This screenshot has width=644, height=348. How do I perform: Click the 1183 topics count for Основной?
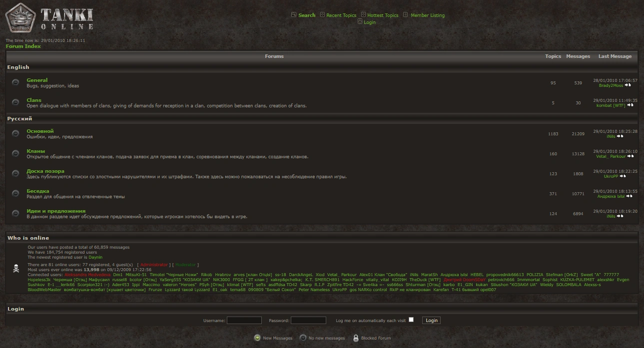[x=553, y=134]
